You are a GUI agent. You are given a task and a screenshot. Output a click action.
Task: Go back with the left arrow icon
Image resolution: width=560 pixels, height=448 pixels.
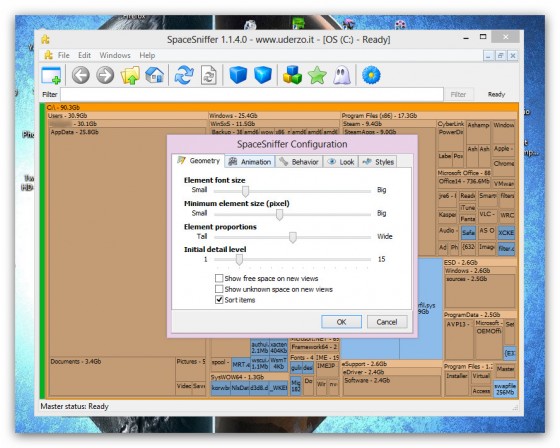click(x=81, y=75)
